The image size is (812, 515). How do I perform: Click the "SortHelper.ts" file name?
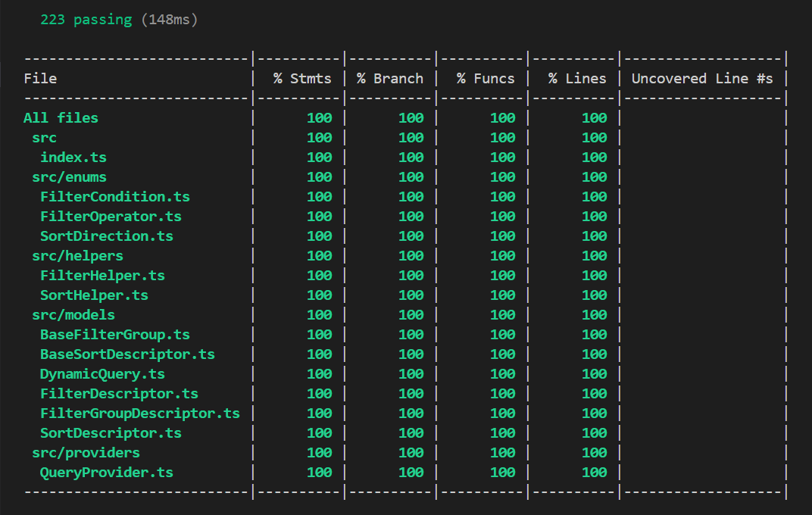tap(94, 295)
